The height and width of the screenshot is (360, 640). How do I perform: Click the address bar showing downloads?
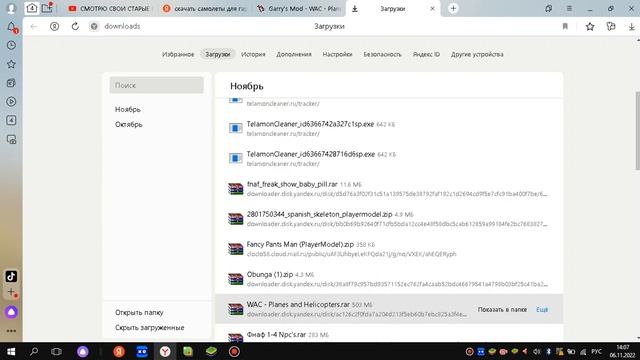coord(122,27)
